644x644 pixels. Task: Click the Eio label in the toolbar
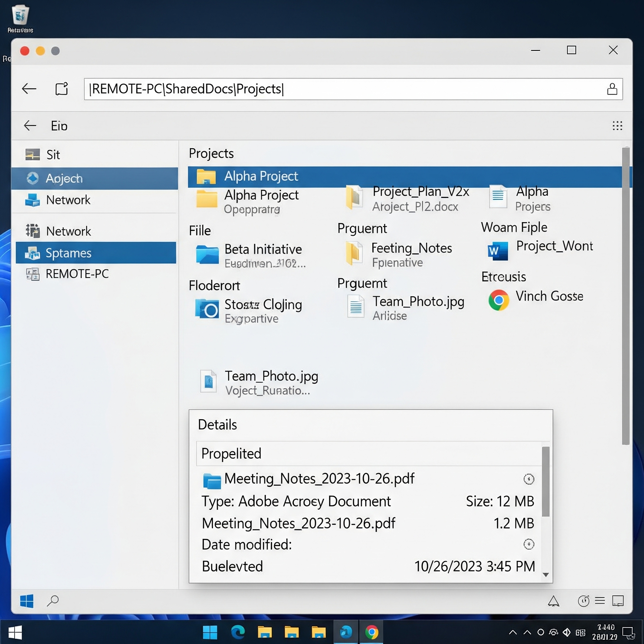pos(59,126)
